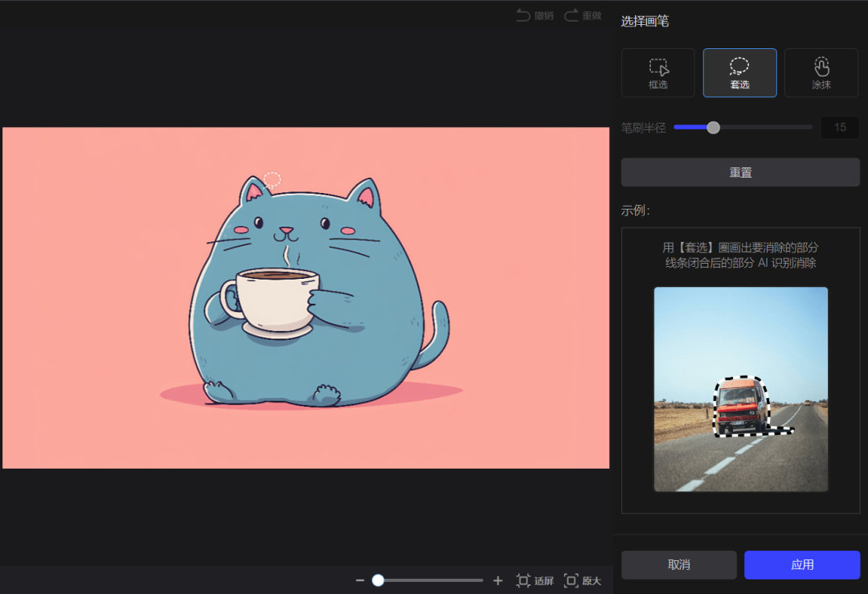Click the zoom in plus icon
Screen dimensions: 868x594
pyautogui.click(x=497, y=580)
